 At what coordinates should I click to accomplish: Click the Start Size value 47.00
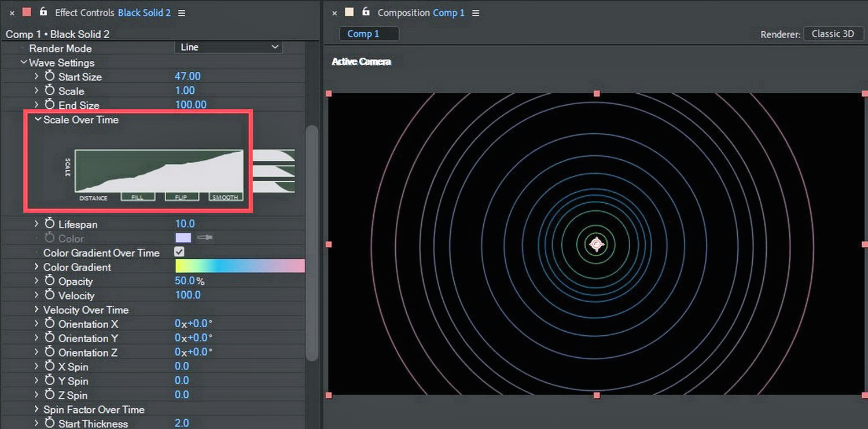(x=188, y=76)
